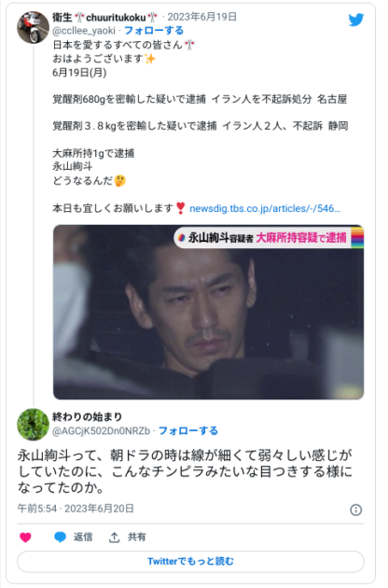Open the news broadcast image thumbnail
Image resolution: width=388 pixels, height=588 pixels.
[208, 312]
